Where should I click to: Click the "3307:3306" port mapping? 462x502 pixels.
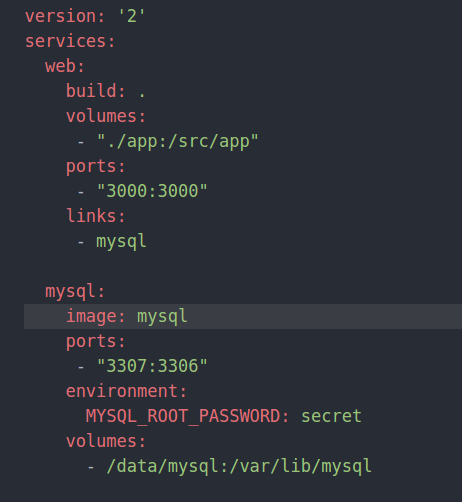tap(152, 366)
